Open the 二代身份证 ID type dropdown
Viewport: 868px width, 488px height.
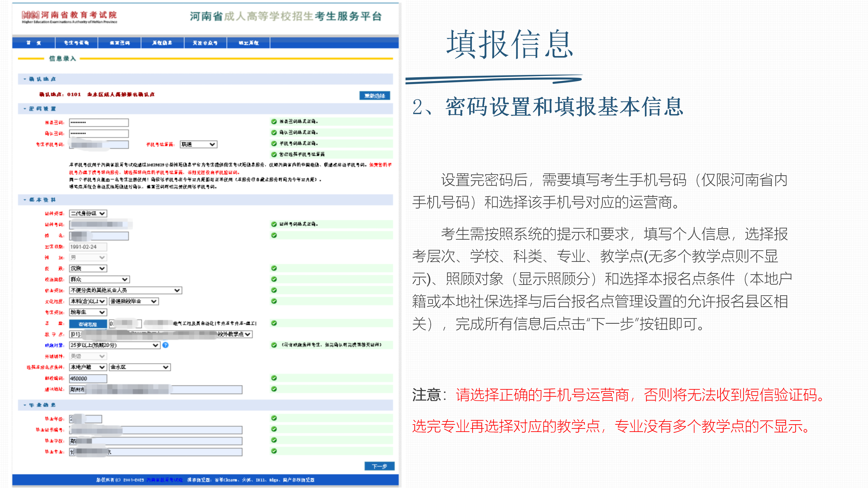pyautogui.click(x=88, y=213)
